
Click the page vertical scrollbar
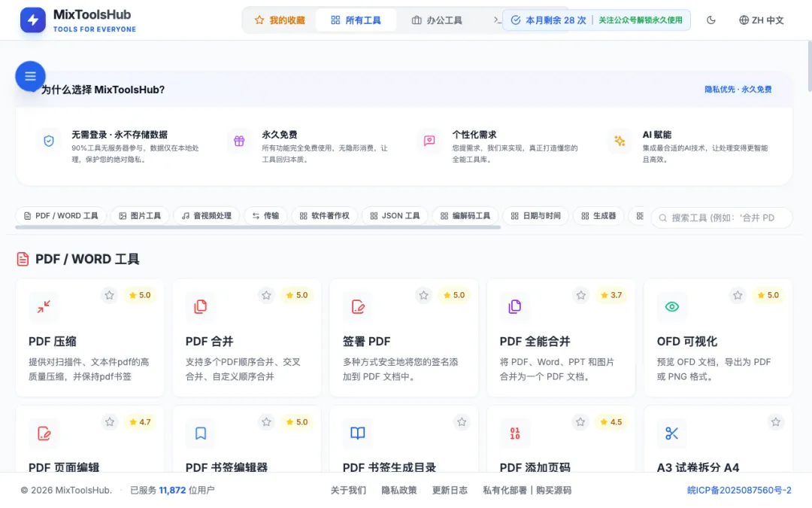[809, 68]
